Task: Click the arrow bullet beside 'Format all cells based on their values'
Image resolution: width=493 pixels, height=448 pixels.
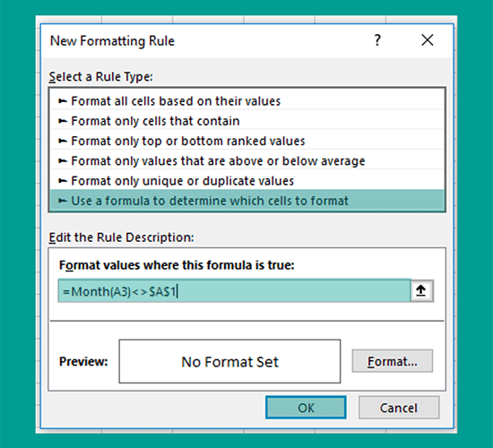Action: (63, 101)
